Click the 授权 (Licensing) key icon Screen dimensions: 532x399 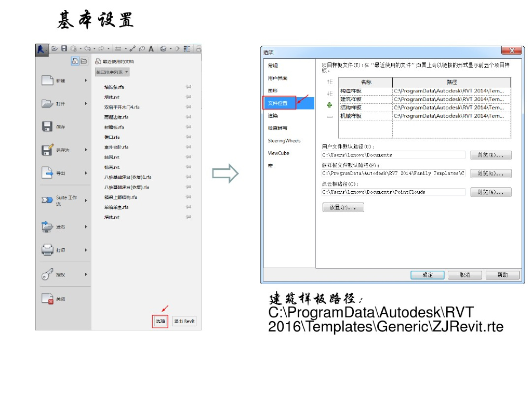47,274
